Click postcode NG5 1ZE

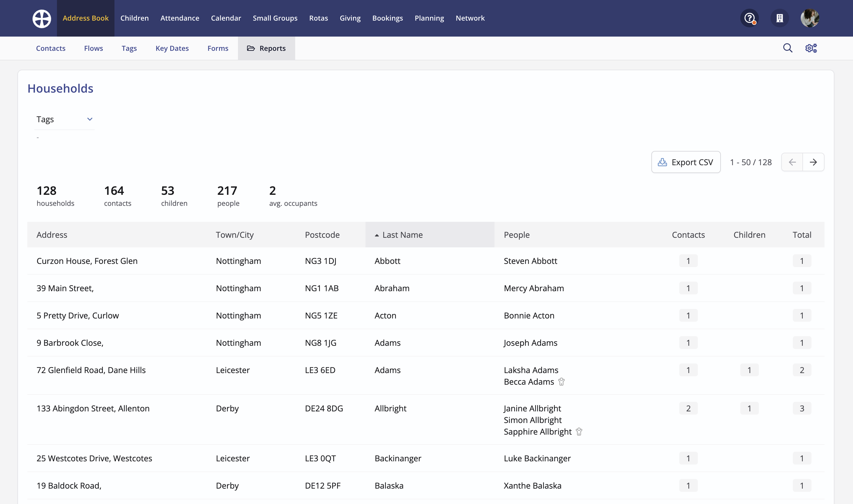coord(321,316)
